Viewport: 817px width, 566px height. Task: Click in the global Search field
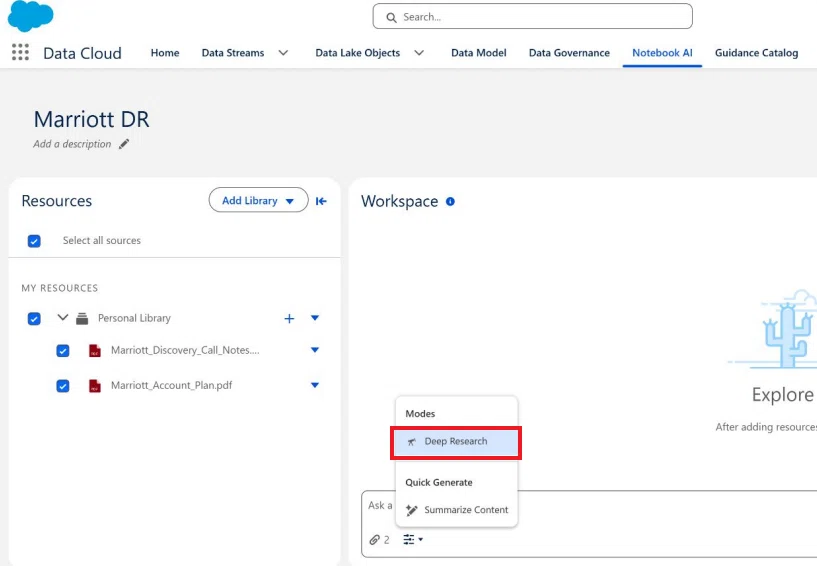tap(533, 17)
